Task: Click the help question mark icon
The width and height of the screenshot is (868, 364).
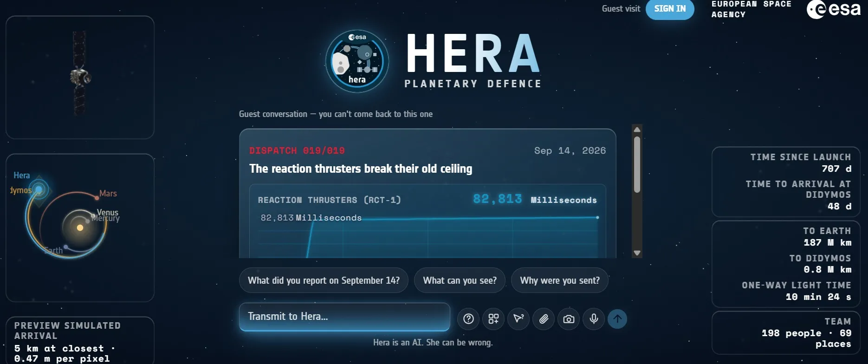Action: click(468, 319)
